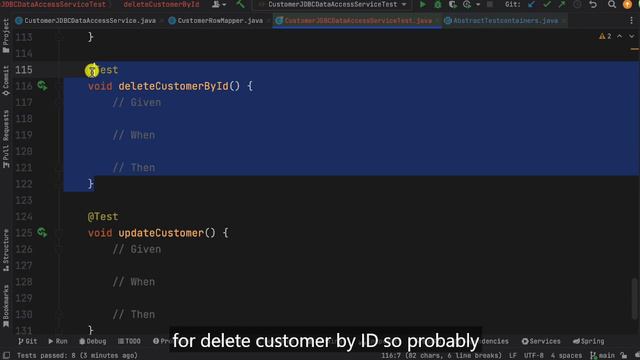Start debugging with the bug icon
The width and height of the screenshot is (640, 360).
click(x=438, y=4)
